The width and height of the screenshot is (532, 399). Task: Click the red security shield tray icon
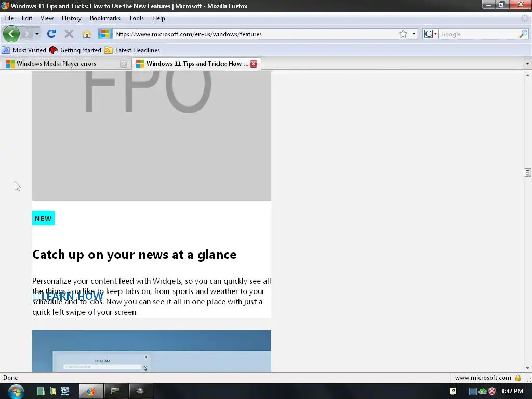[x=492, y=391]
